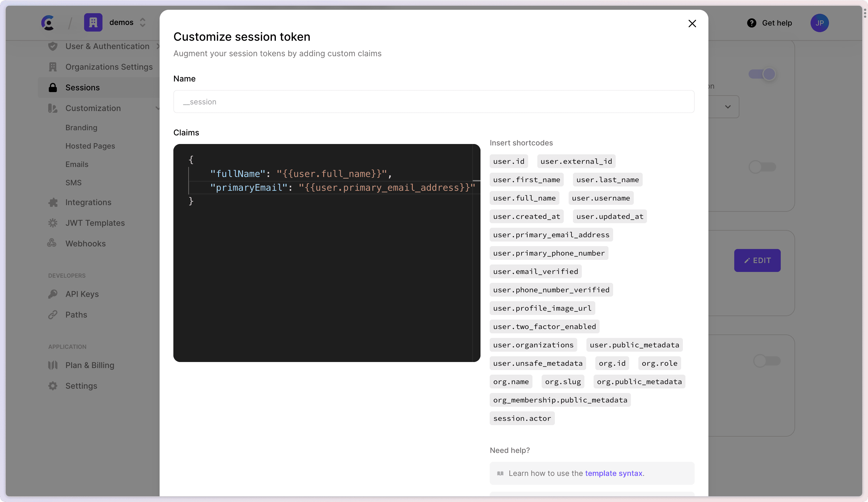
Task: Select the Sessions lock icon in sidebar
Action: [x=53, y=87]
